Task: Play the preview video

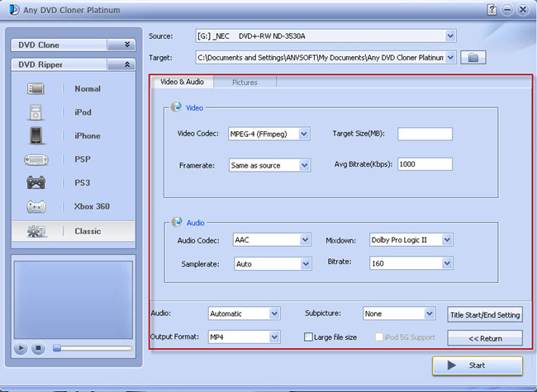Action: tap(21, 348)
